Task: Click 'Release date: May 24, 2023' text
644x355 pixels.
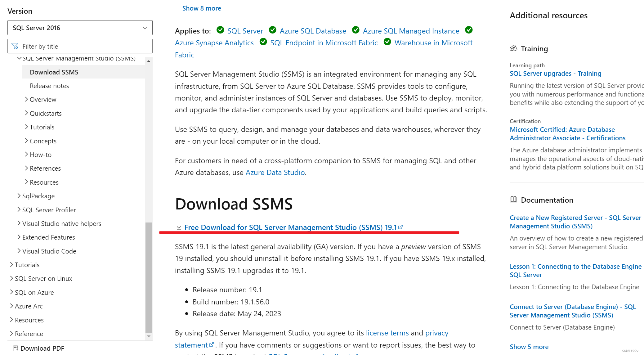Action: click(237, 314)
